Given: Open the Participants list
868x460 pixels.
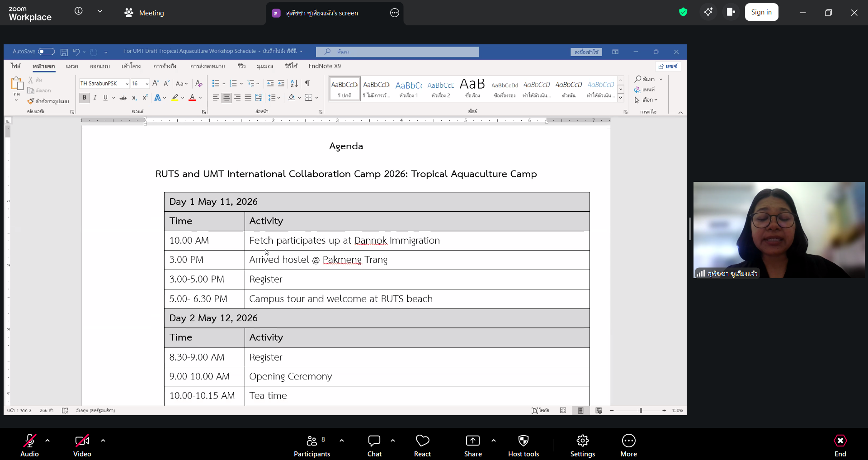Looking at the screenshot, I should 312,446.
